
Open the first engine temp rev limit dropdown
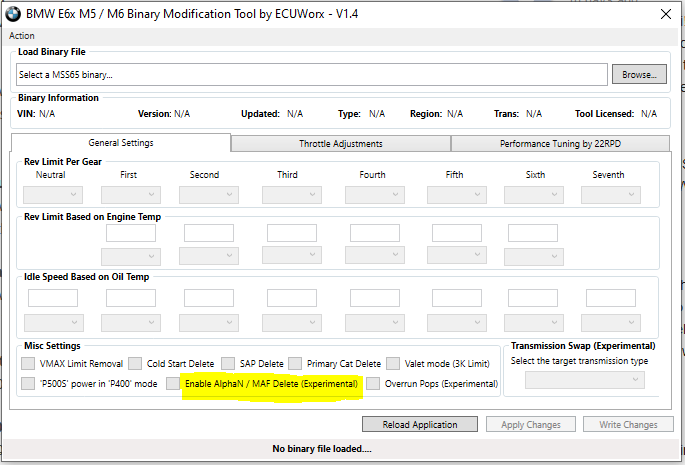coord(131,257)
